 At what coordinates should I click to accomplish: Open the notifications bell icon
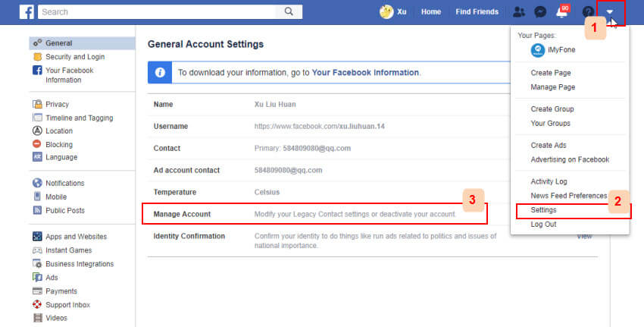click(x=561, y=12)
